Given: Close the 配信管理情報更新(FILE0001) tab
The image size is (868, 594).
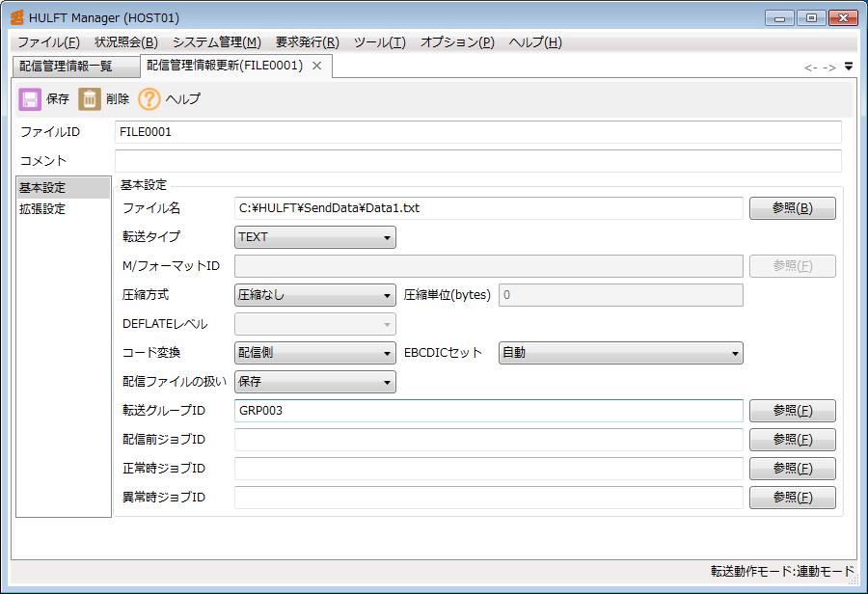Looking at the screenshot, I should pyautogui.click(x=316, y=66).
